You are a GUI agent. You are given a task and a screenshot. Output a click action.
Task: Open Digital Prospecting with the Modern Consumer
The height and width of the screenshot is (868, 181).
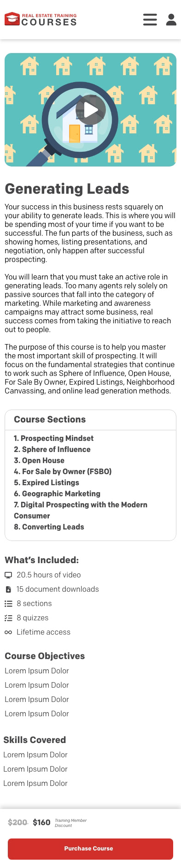(x=81, y=510)
